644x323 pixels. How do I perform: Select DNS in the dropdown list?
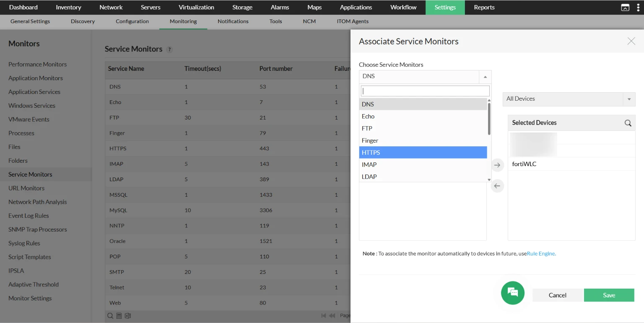click(x=423, y=104)
